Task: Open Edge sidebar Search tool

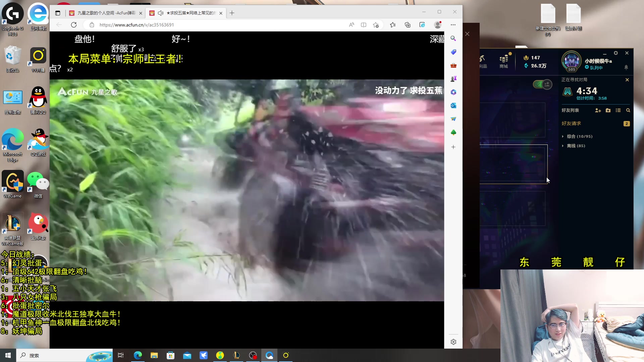Action: tap(453, 39)
